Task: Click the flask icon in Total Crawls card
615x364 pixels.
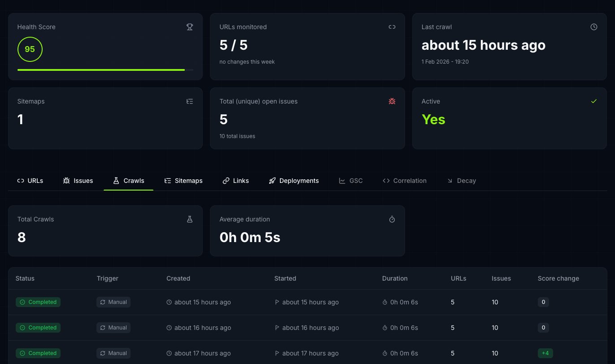Action: click(190, 219)
